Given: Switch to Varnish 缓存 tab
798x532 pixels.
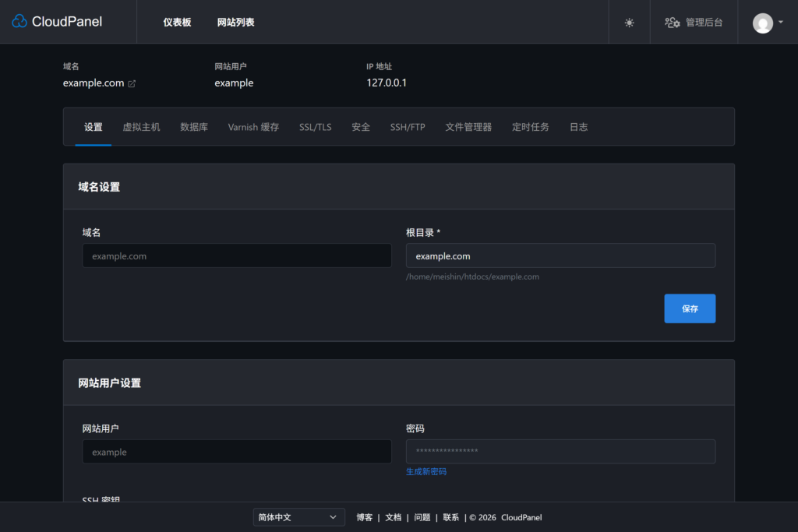Looking at the screenshot, I should (x=253, y=127).
